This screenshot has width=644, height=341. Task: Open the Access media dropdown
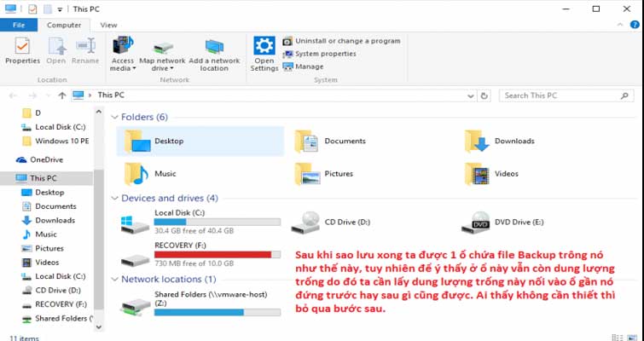click(x=123, y=55)
